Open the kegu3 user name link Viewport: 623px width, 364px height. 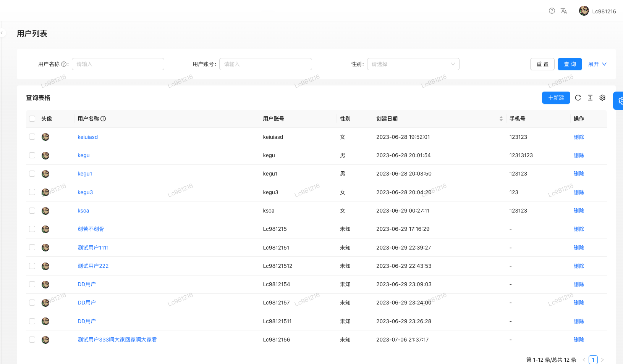pyautogui.click(x=85, y=192)
